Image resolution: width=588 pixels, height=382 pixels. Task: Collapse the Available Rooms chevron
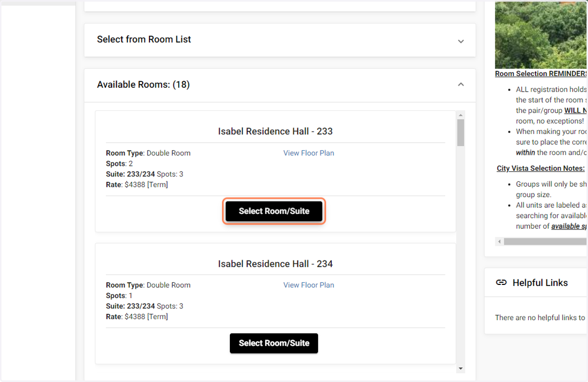click(461, 84)
